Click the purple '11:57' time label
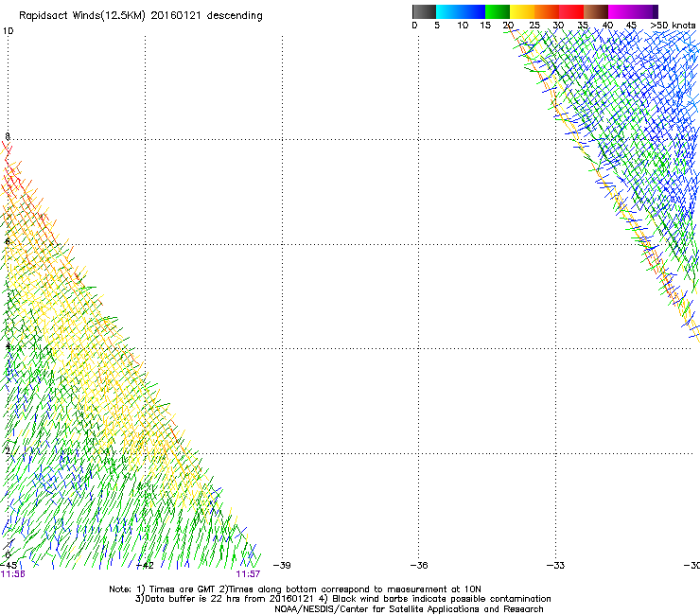The image size is (700, 615). 248,574
